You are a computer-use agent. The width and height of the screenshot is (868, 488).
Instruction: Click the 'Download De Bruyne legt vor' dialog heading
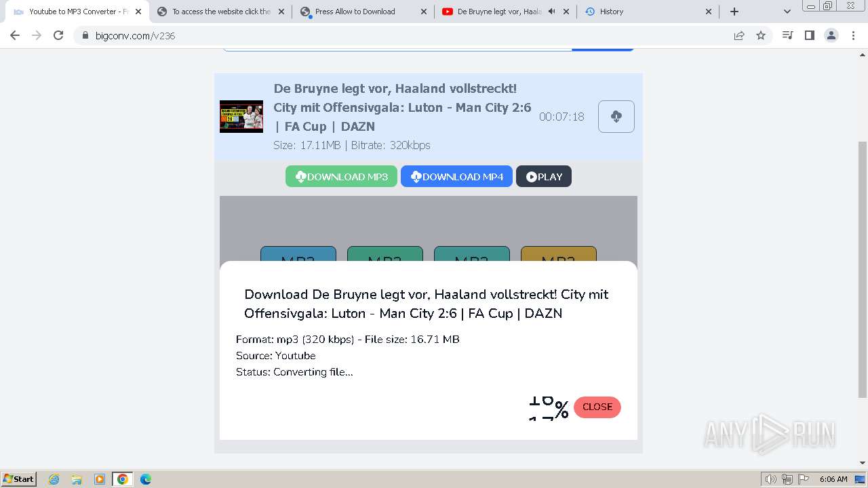427,304
